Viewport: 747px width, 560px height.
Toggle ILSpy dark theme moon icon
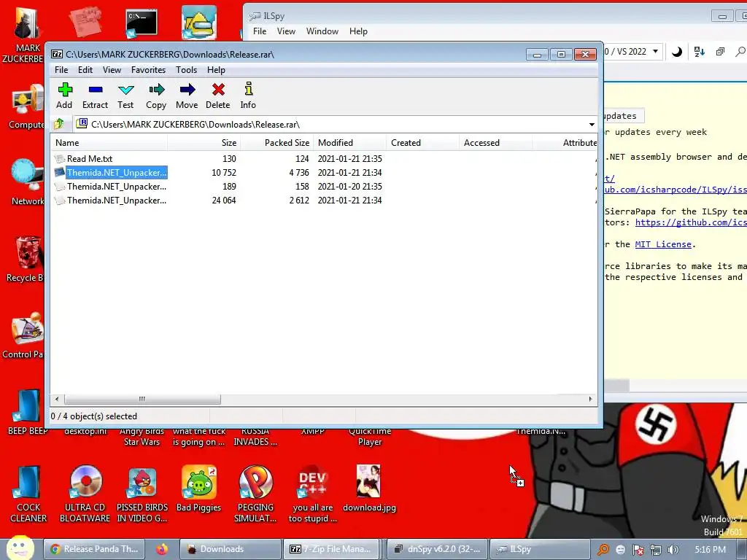[x=676, y=52]
